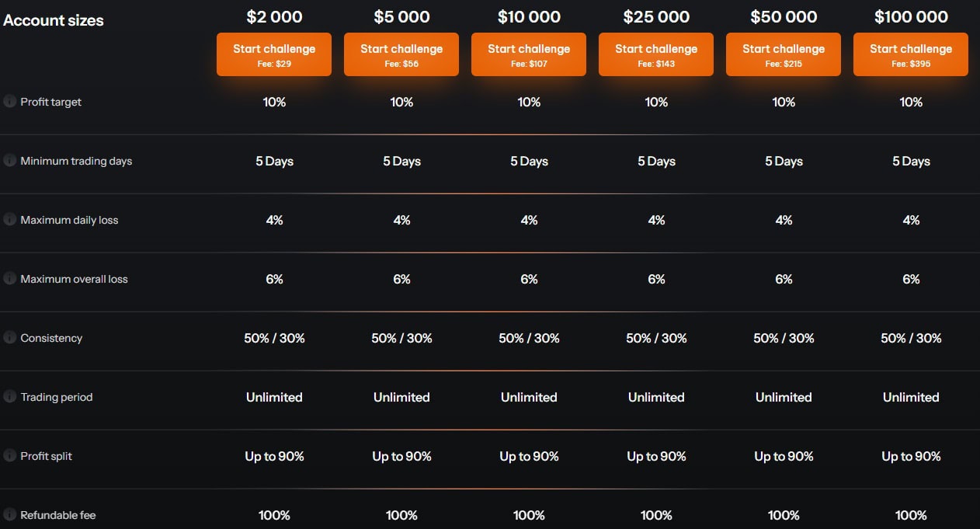Viewport: 980px width, 529px height.
Task: Start the $100 000 challenge with $395 fee
Action: [x=911, y=54]
